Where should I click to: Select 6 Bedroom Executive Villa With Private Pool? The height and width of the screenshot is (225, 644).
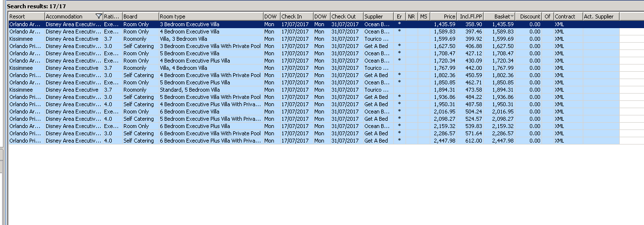(314, 133)
